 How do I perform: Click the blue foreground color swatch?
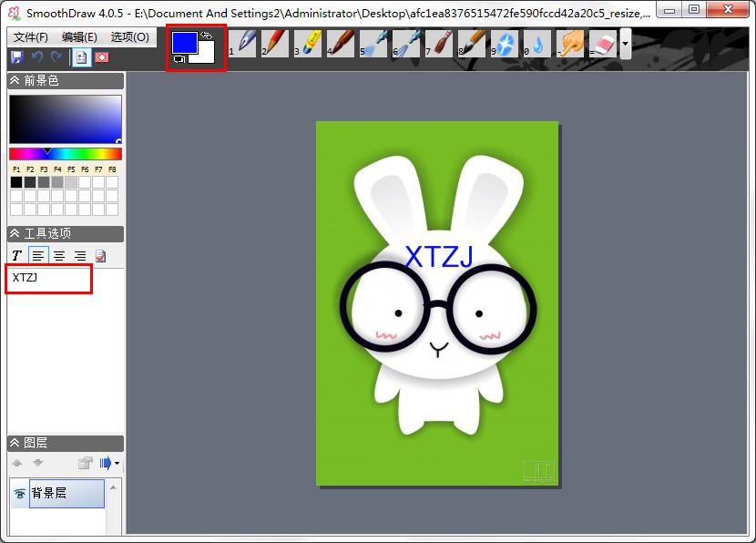(x=185, y=43)
